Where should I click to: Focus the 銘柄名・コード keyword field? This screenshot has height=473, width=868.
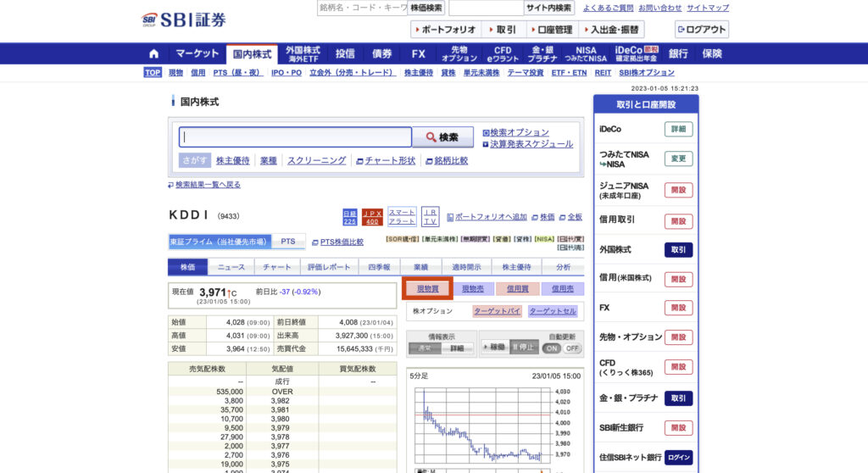point(363,8)
